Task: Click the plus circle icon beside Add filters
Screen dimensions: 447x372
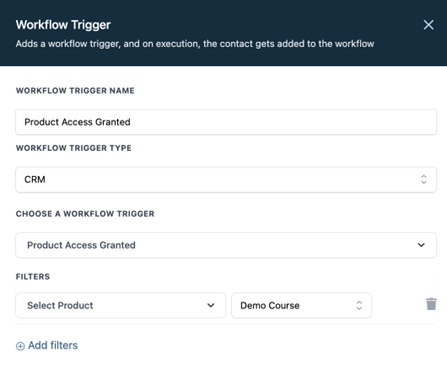Action: [x=20, y=346]
